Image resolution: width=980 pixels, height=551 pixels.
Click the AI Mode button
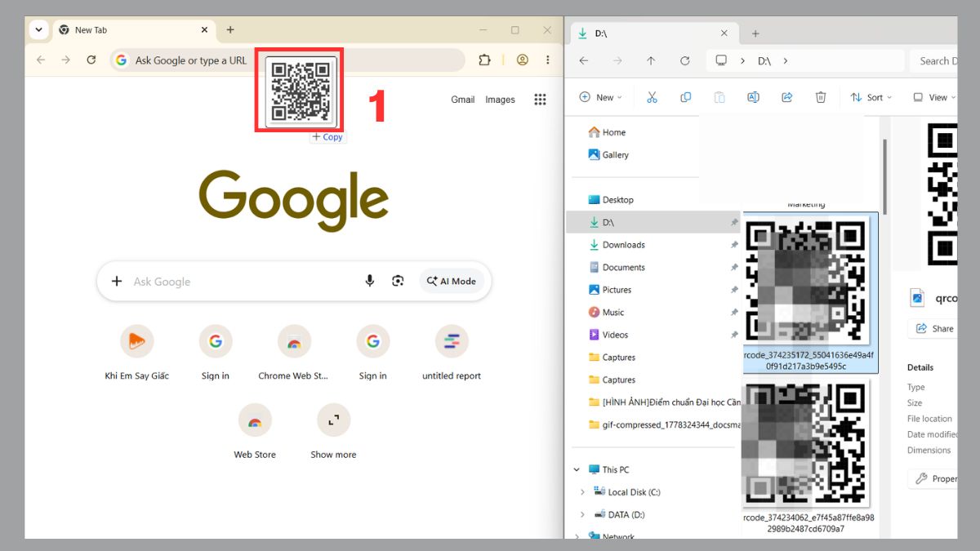coord(452,281)
